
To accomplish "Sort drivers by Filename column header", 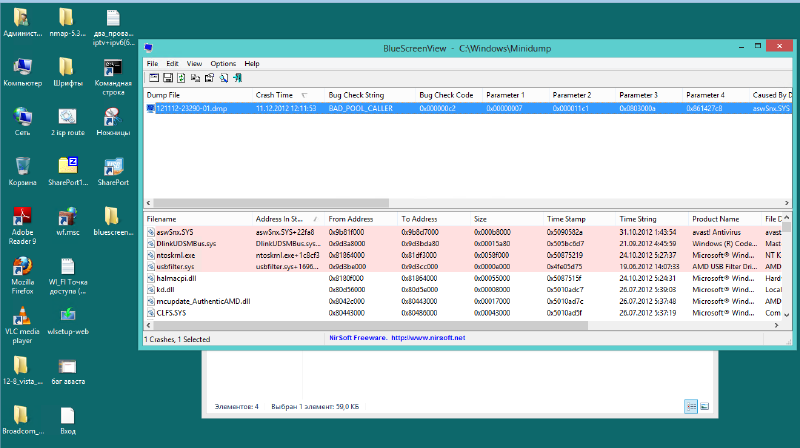I will tap(198, 219).
